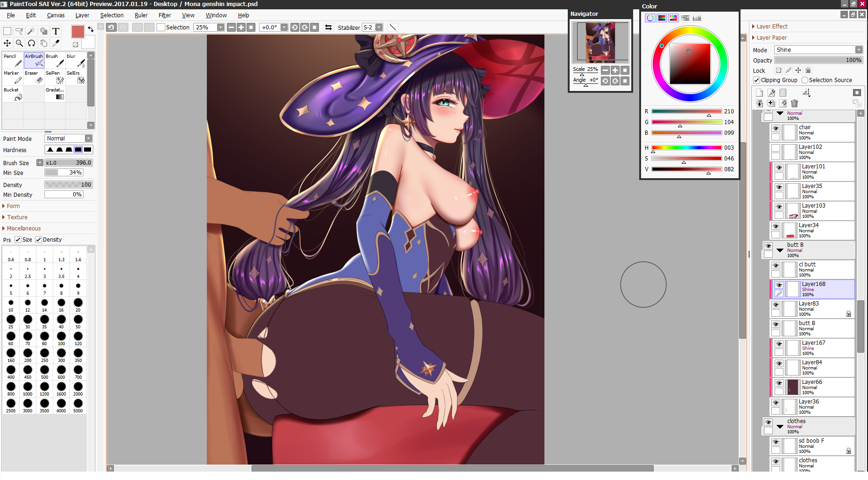Select brush size preset 100
The image size is (868, 480).
click(61, 338)
